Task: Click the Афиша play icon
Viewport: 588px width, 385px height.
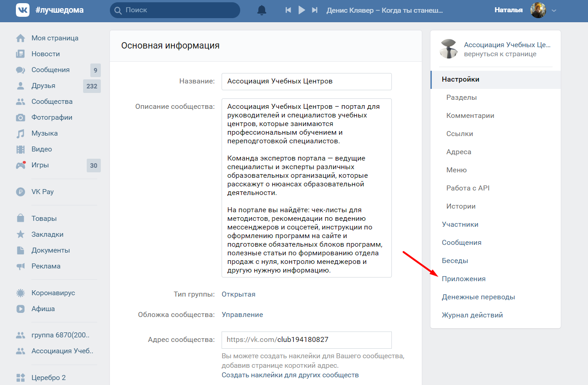Action: tap(20, 309)
